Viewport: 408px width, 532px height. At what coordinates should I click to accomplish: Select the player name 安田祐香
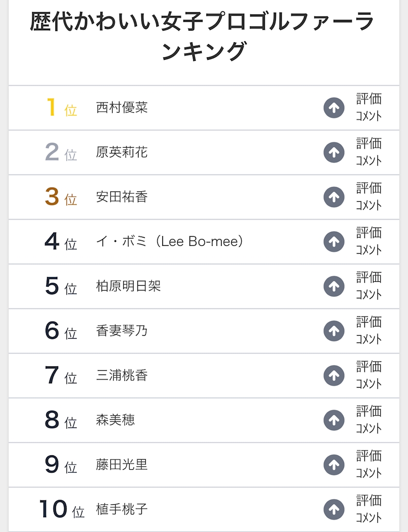point(122,197)
